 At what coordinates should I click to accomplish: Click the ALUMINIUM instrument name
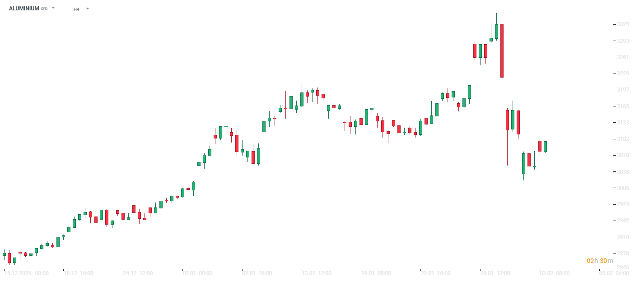(x=24, y=9)
